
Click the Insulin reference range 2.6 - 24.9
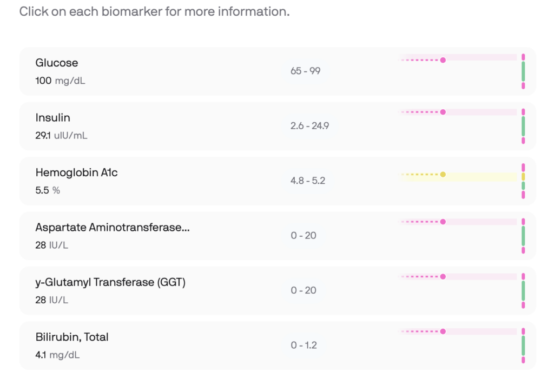click(x=309, y=126)
